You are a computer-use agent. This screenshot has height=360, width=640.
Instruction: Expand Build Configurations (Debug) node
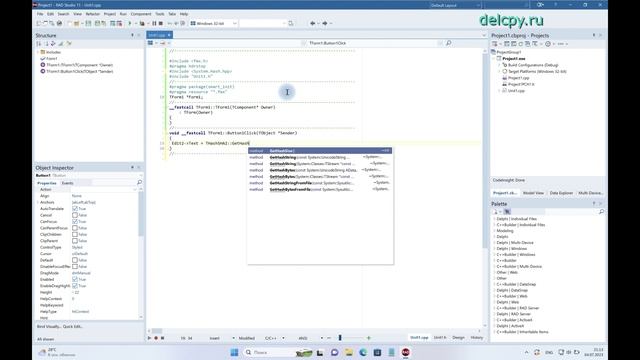(499, 65)
